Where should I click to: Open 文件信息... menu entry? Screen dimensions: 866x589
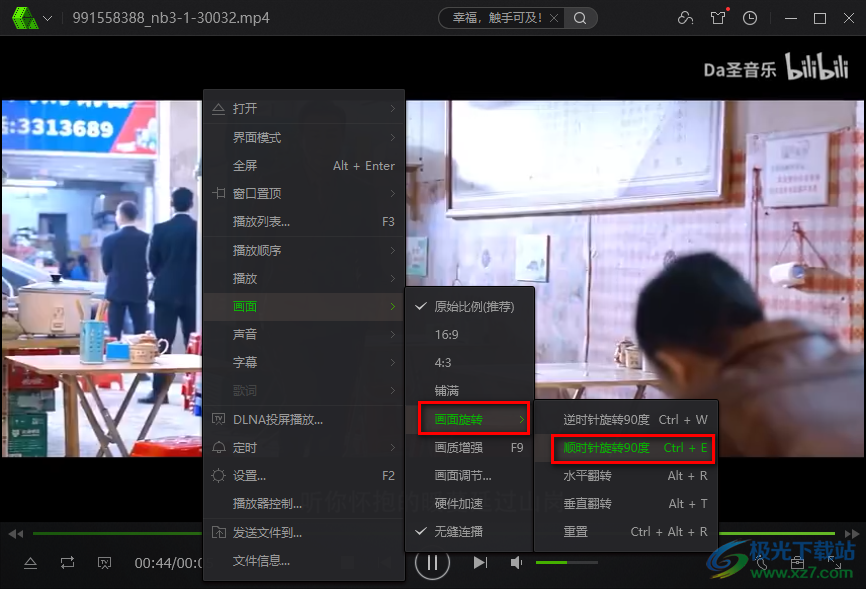304,561
